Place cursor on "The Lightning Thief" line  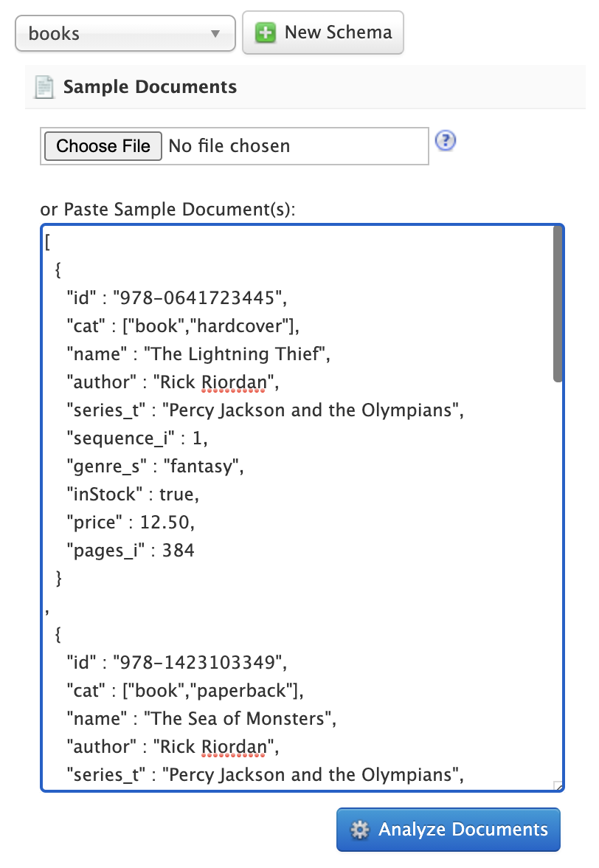(x=197, y=354)
